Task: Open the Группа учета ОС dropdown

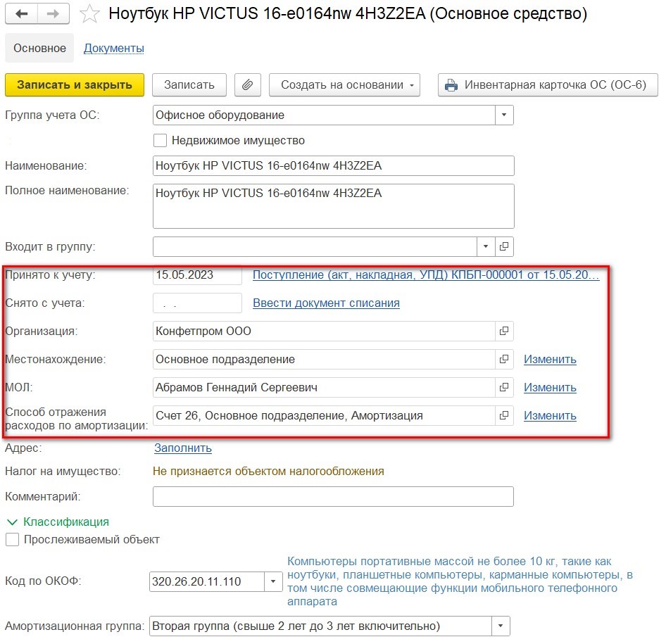Action: coord(504,115)
